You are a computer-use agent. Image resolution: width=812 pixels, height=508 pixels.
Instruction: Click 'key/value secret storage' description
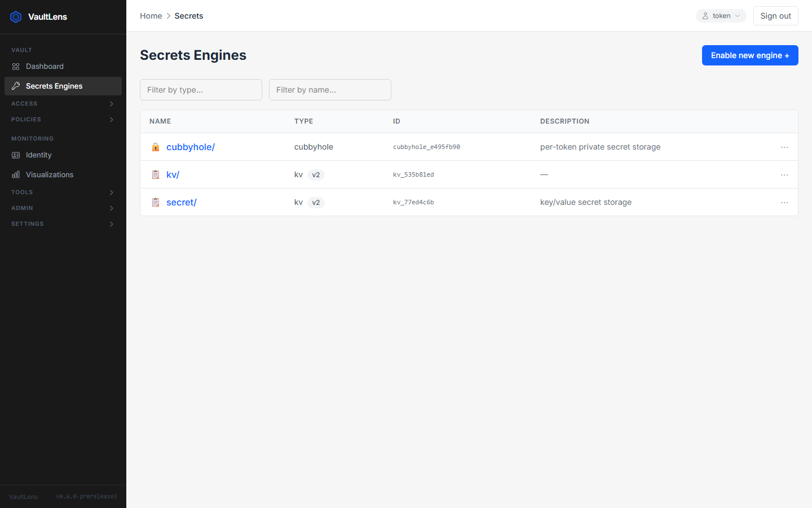click(586, 203)
